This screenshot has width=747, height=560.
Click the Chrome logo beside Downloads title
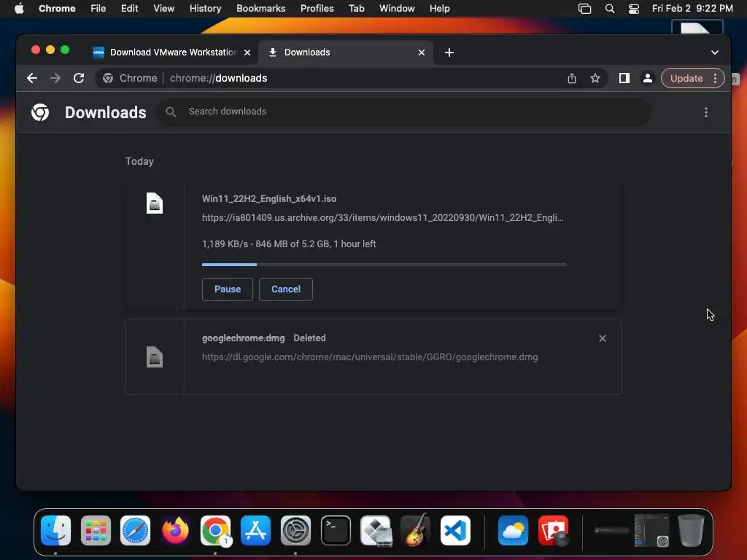(40, 112)
